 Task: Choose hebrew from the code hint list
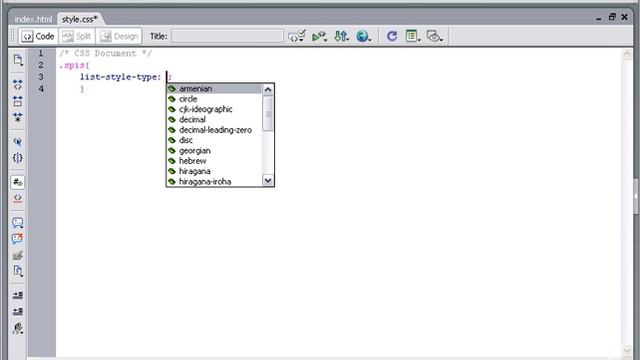tap(214, 161)
